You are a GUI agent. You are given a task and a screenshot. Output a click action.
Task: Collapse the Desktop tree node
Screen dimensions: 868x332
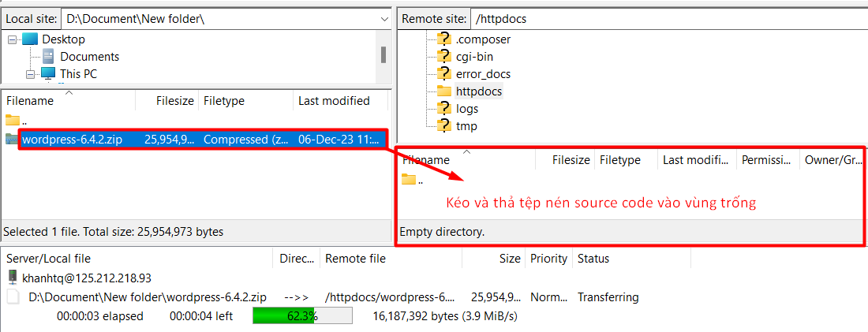pos(13,39)
